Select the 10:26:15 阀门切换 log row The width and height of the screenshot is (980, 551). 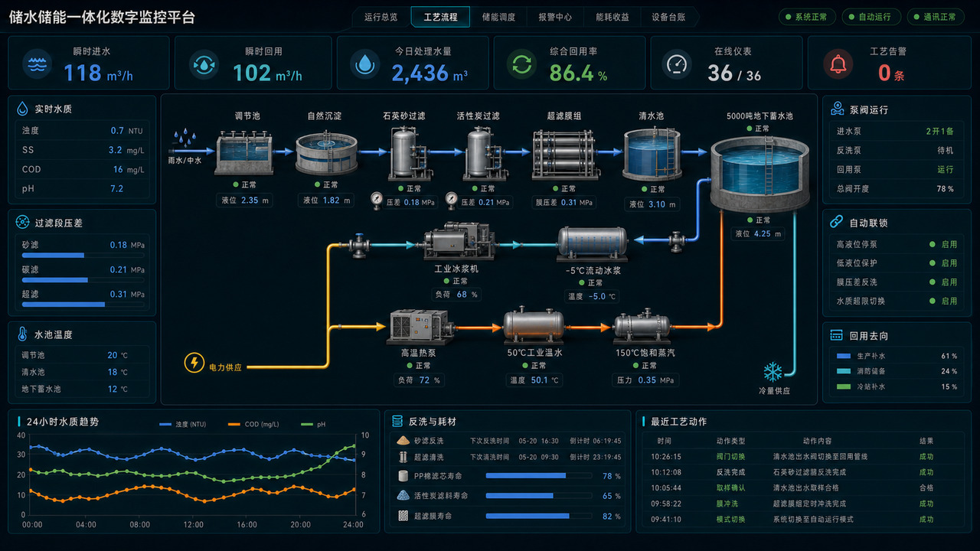click(x=800, y=457)
